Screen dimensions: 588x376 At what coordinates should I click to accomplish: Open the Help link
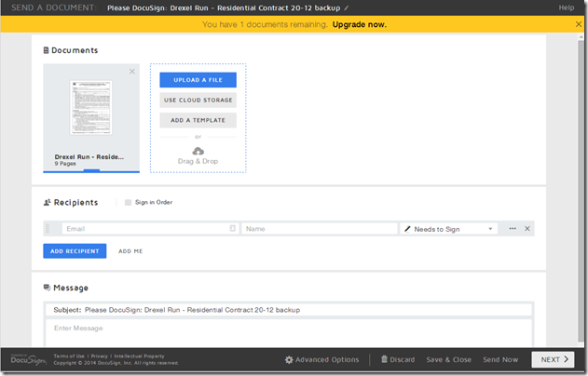567,7
